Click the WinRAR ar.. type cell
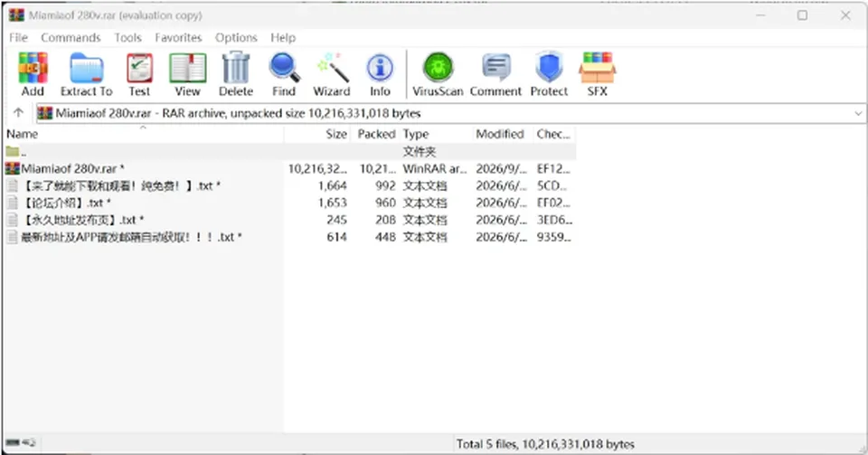Image resolution: width=868 pixels, height=455 pixels. click(x=435, y=169)
